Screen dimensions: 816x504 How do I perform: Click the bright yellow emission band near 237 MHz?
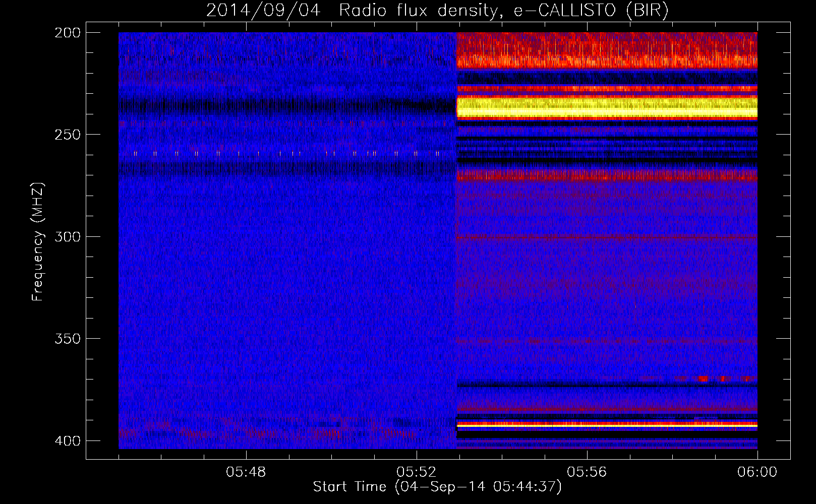tap(607, 107)
